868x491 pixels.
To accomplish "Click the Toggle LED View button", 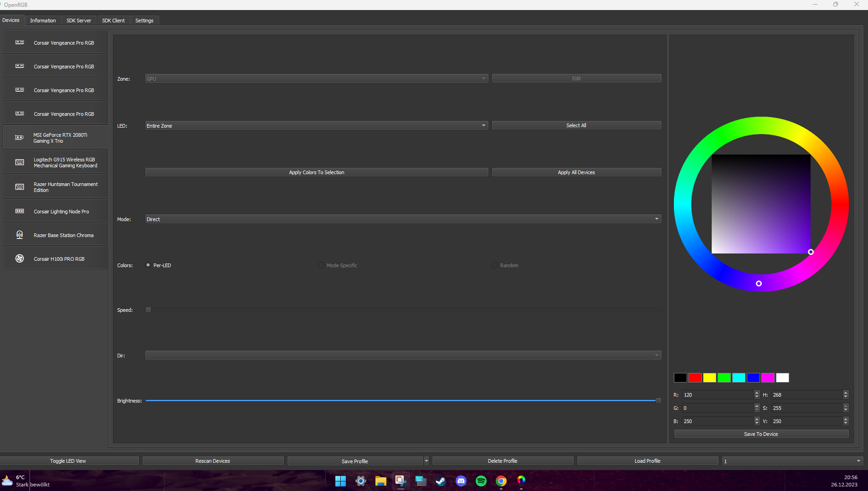I will point(68,461).
